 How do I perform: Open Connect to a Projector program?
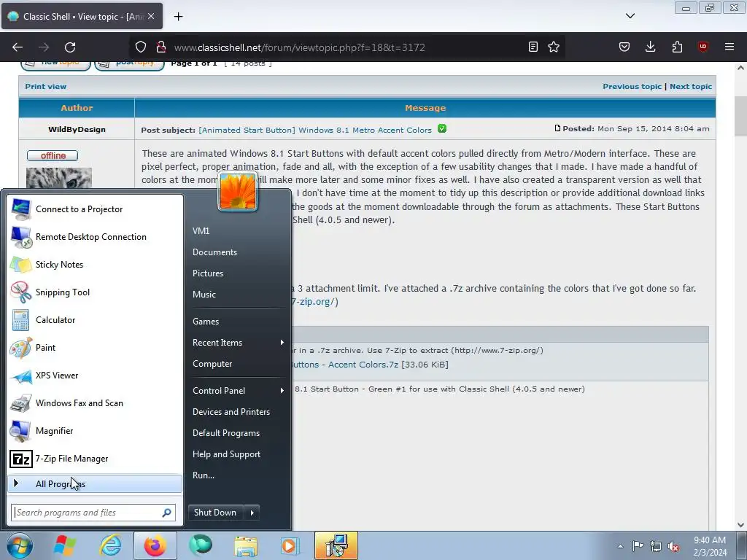pyautogui.click(x=95, y=209)
